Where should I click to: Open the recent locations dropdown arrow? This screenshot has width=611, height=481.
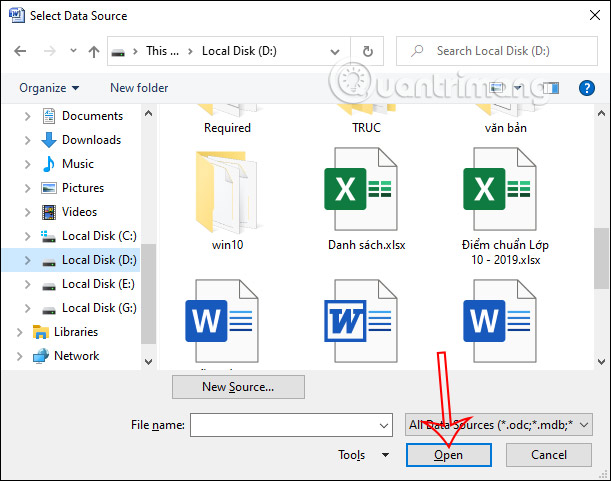pos(73,51)
